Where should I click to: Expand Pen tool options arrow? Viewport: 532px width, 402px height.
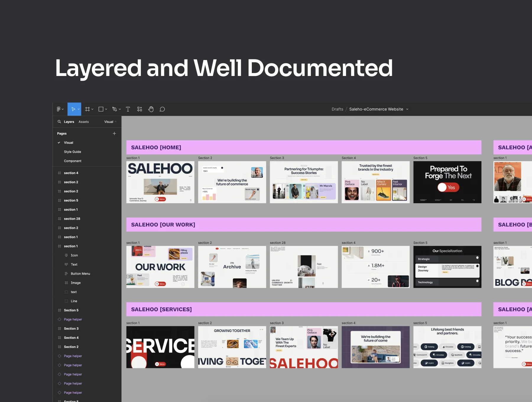click(x=120, y=109)
